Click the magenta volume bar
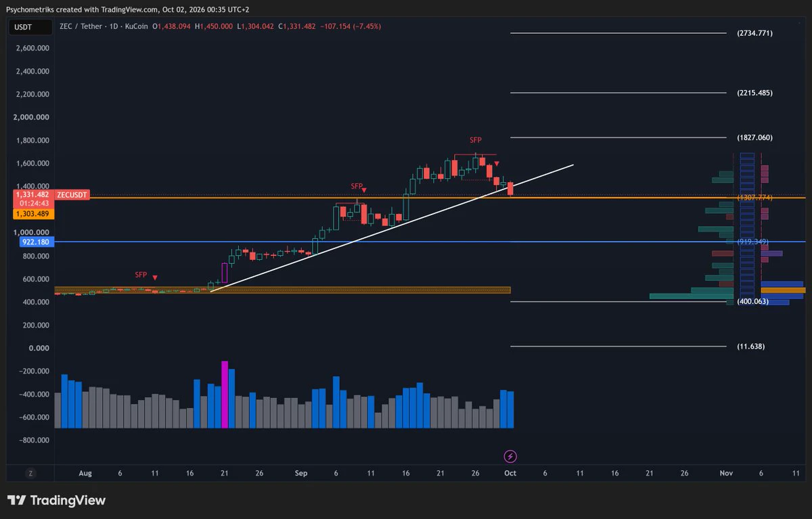The height and width of the screenshot is (519, 812). (x=225, y=394)
